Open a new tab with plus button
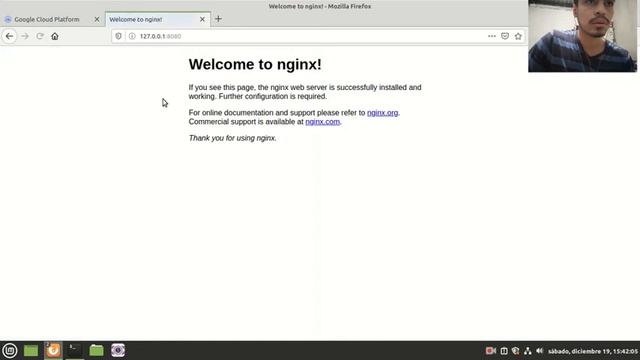Image resolution: width=640 pixels, height=360 pixels. pos(218,19)
